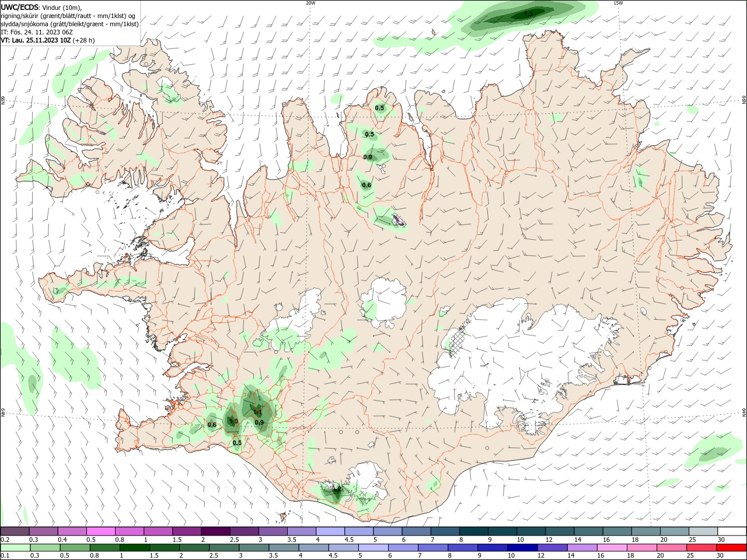Click the 0.9 value on the northern peninsula

[368, 157]
